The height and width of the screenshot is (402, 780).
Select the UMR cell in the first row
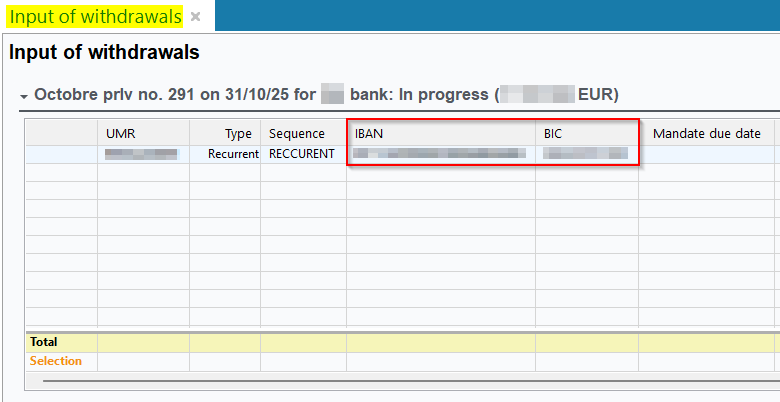[142, 154]
